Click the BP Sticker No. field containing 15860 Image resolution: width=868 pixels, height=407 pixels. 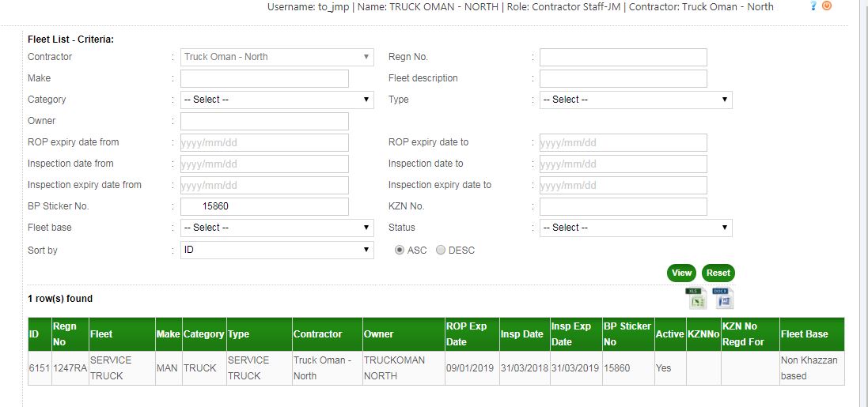point(264,206)
